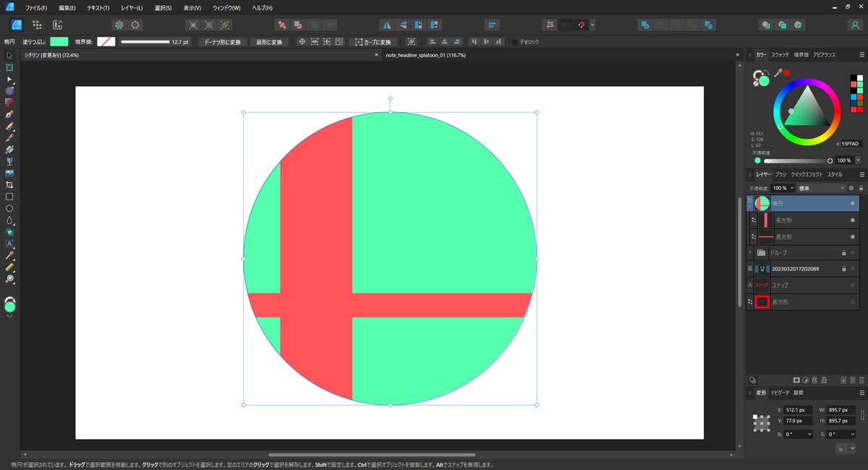Add a new layer in Layers panel
Image resolution: width=868 pixels, height=470 pixels.
click(x=843, y=379)
